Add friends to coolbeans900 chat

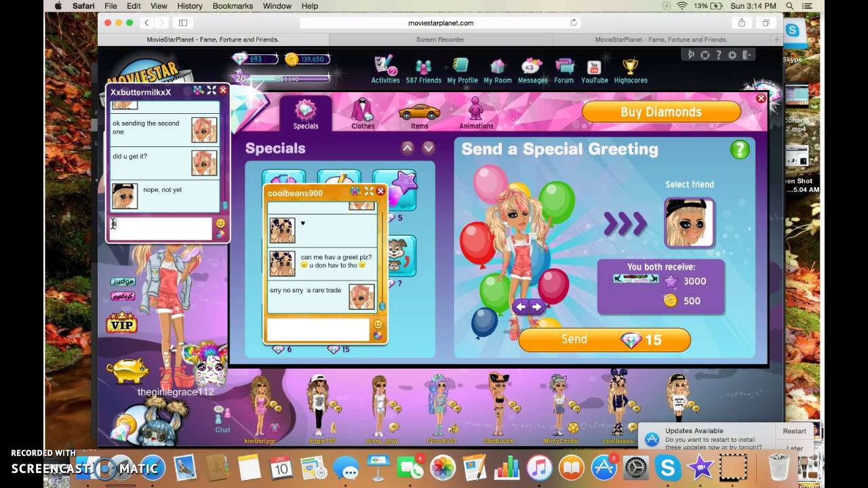point(355,191)
